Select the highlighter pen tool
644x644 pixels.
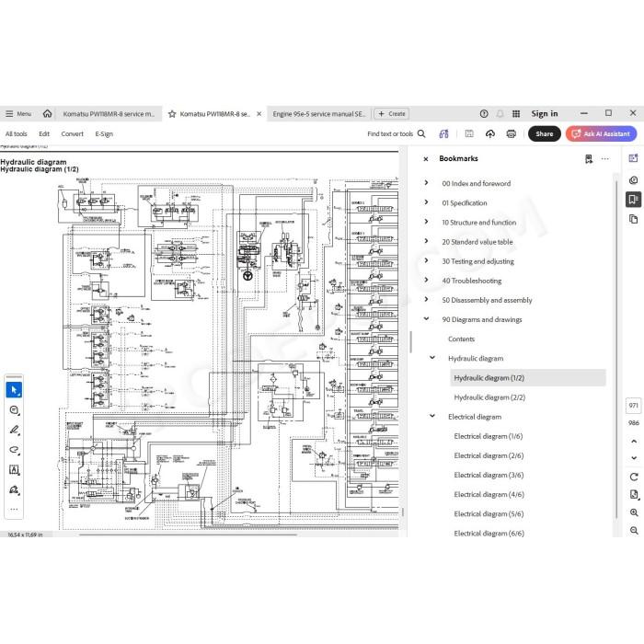click(x=14, y=430)
